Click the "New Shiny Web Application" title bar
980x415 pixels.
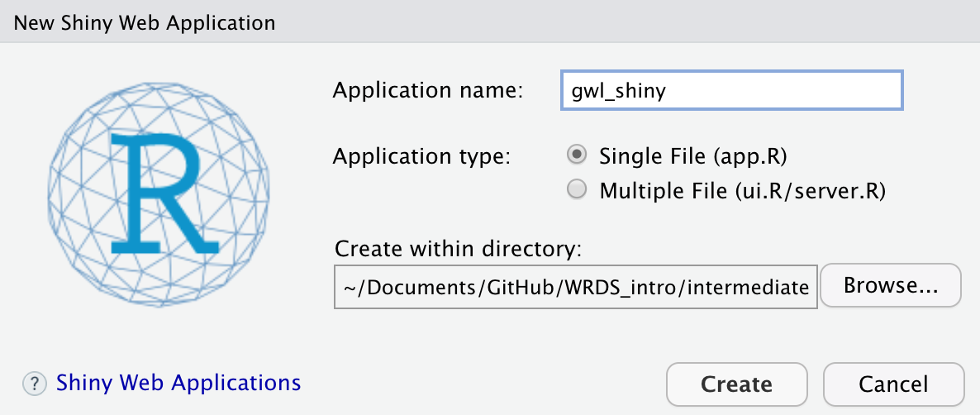(145, 21)
